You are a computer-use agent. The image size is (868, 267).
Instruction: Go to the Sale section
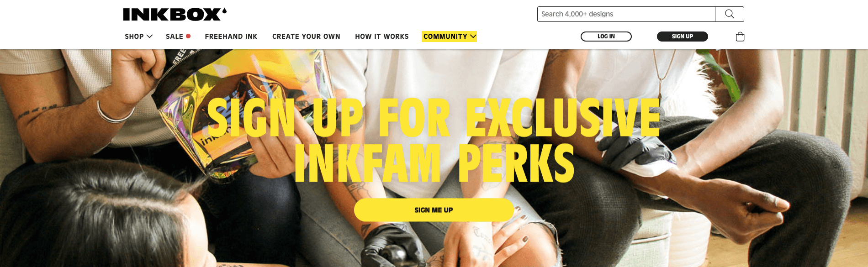point(175,37)
